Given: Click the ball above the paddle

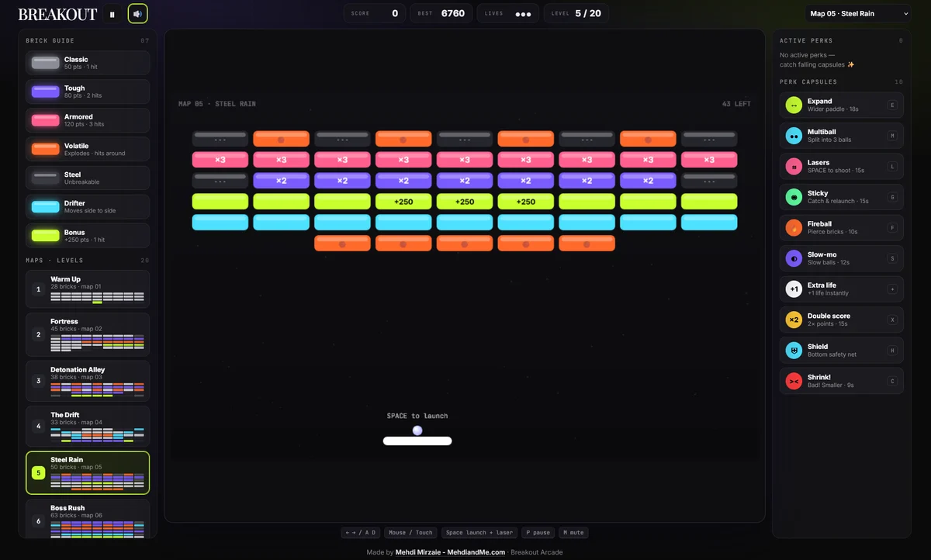Looking at the screenshot, I should point(417,430).
